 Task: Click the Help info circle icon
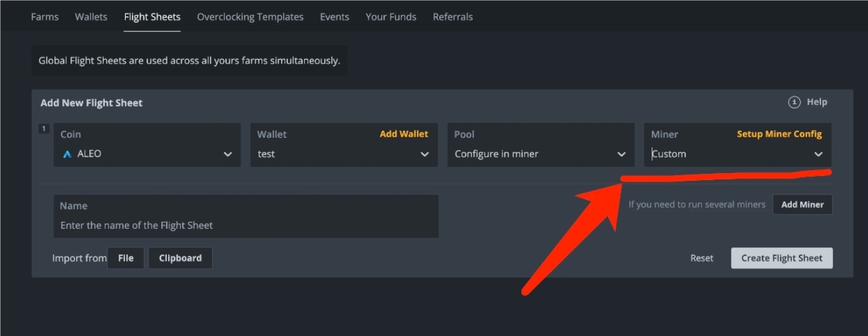794,102
